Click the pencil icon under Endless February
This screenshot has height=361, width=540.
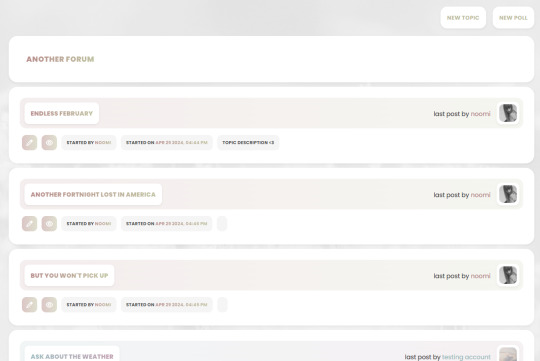pyautogui.click(x=30, y=143)
